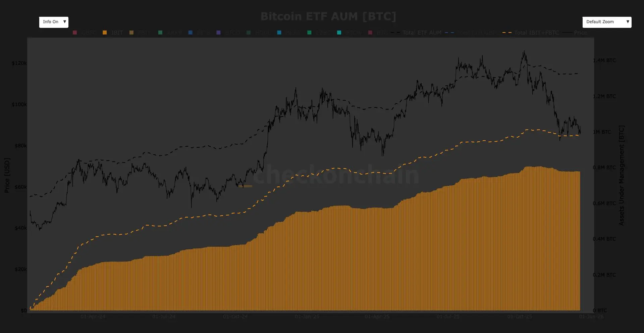Viewport: 644px width, 333px height.
Task: Click the BTCW teal legend marker
Action: [x=339, y=33]
